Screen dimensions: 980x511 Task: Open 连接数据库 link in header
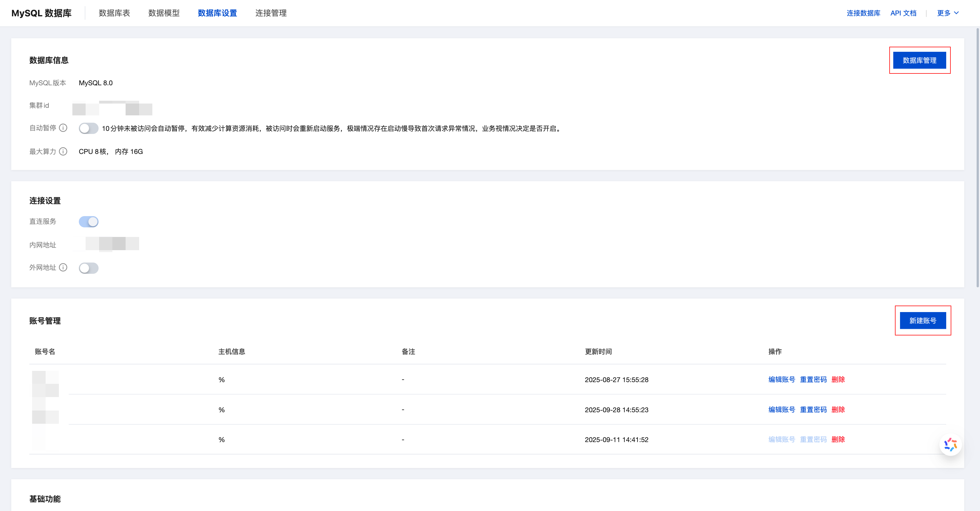863,13
